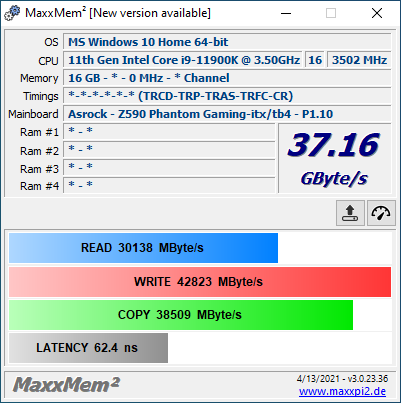Click the LATENCY 62.4 ns bar
The height and width of the screenshot is (403, 401).
point(88,348)
